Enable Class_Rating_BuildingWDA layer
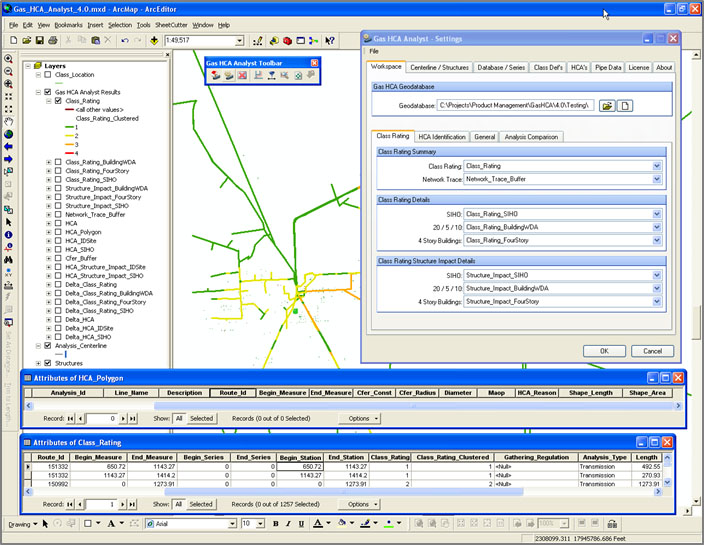This screenshot has width=704, height=545. point(58,162)
